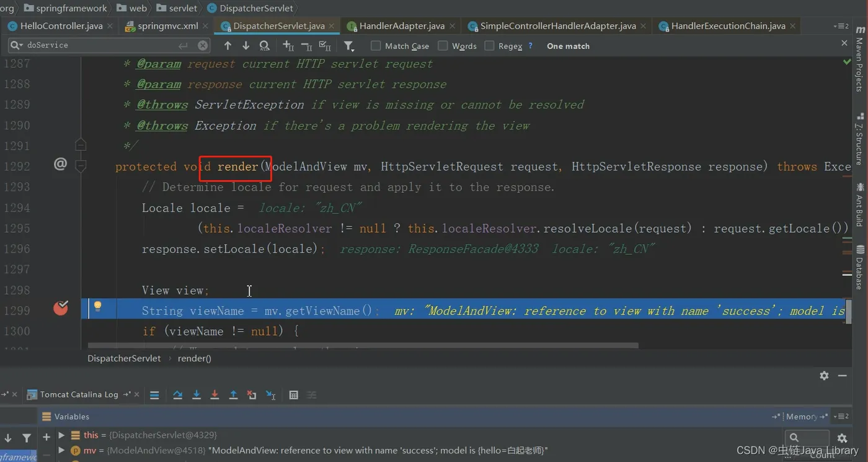
Task: Open search history dropdown magnifier
Action: 17,45
